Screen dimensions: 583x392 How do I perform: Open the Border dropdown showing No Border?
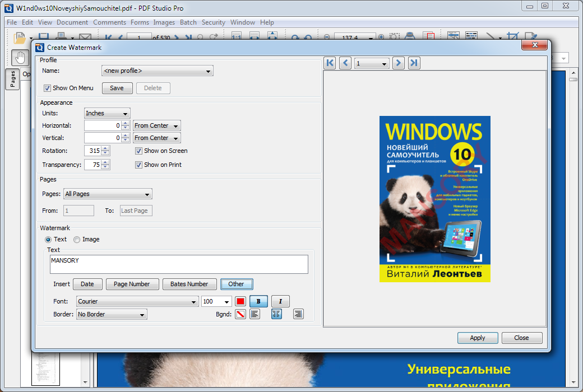[x=112, y=314]
